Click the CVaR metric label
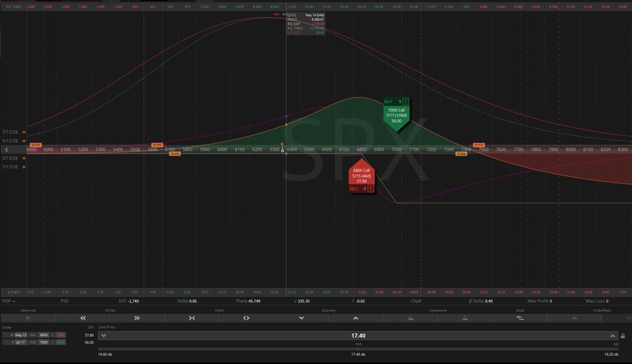632x364 pixels. [416, 301]
